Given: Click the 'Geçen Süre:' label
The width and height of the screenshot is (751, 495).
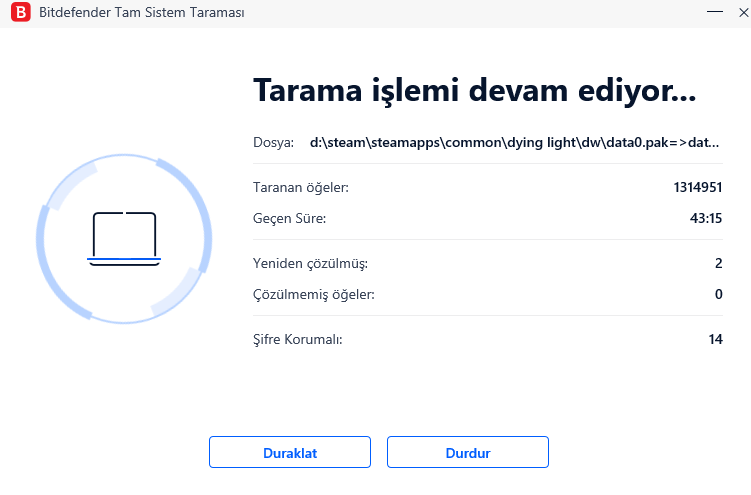Looking at the screenshot, I should click(x=289, y=219).
